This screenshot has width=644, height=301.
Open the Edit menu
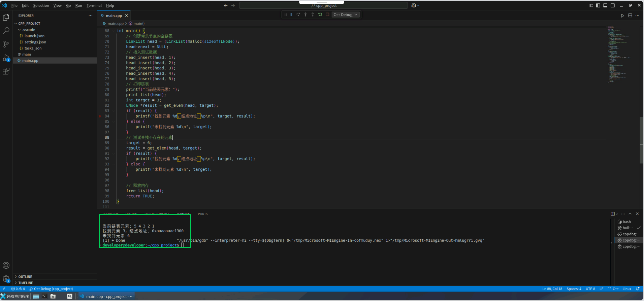coord(25,5)
